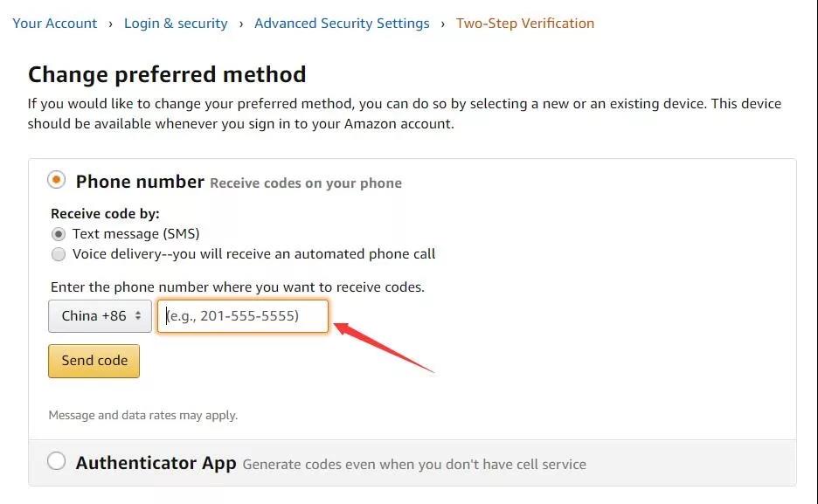Open Login & security breadcrumb link
Image resolution: width=818 pixels, height=504 pixels.
click(x=176, y=24)
